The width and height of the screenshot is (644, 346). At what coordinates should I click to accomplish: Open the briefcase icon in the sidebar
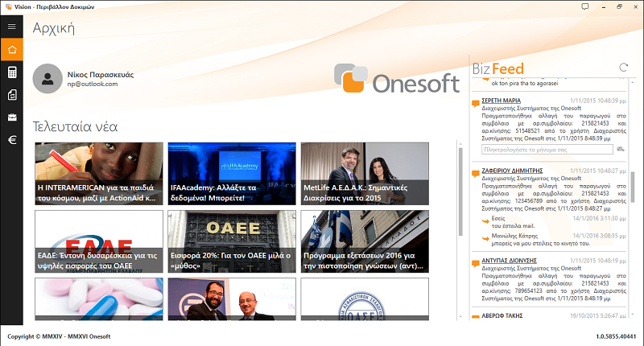coord(11,117)
